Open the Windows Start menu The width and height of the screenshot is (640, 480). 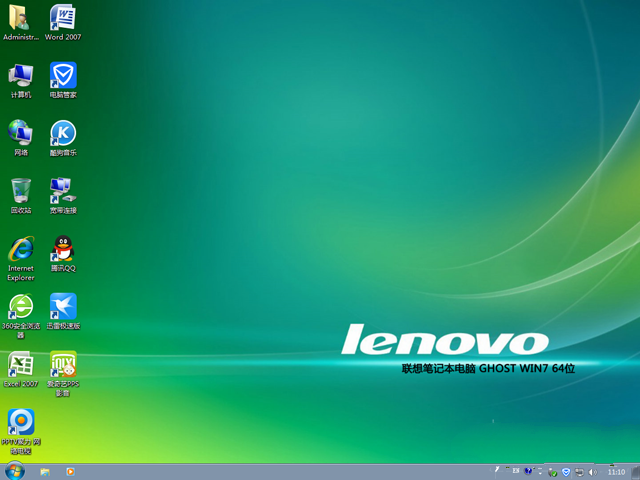pos(14,471)
